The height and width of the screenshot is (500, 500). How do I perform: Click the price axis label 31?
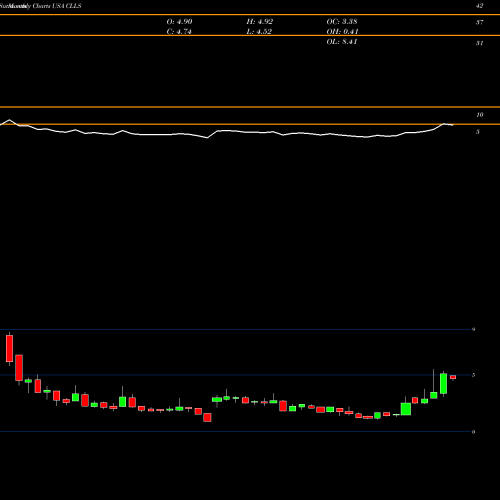point(479,43)
